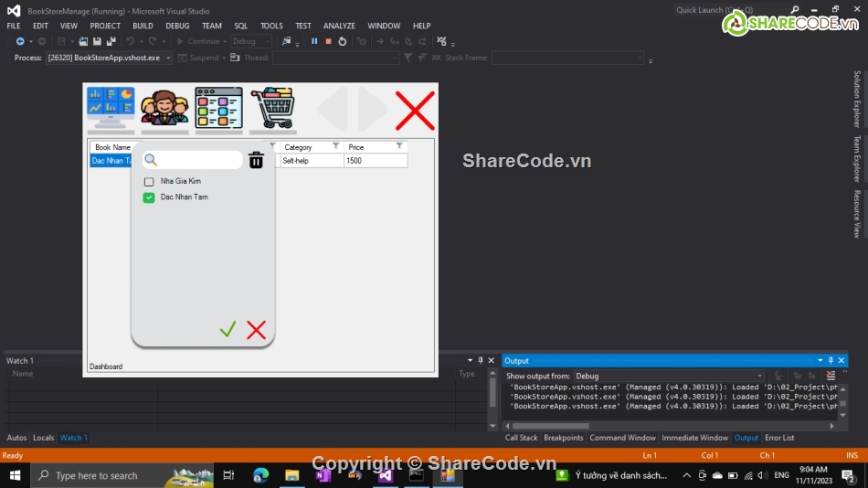Viewport: 868px width, 488px height.
Task: Open File Explorer from the taskbar
Action: point(291,475)
